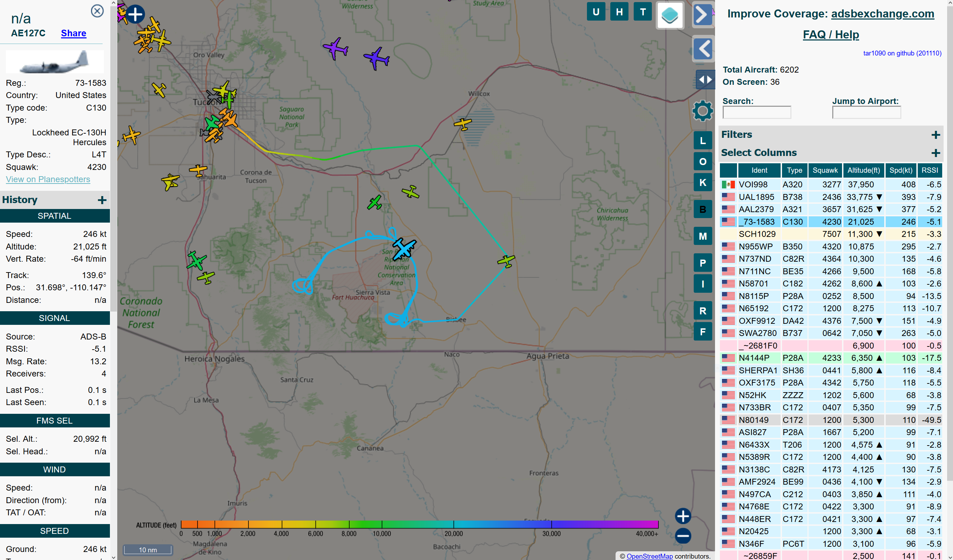The height and width of the screenshot is (560, 953).
Task: Click green aircraft icon east of Bisbee track
Action: coord(506,261)
